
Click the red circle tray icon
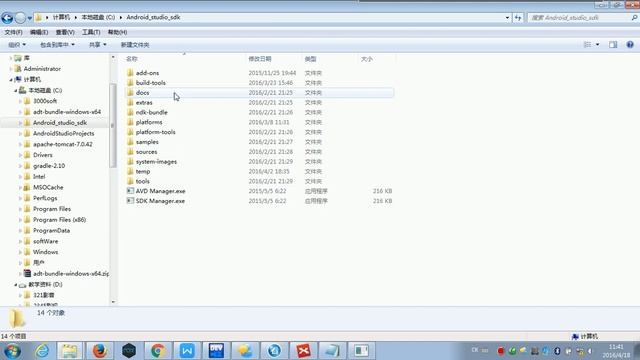pos(501,351)
